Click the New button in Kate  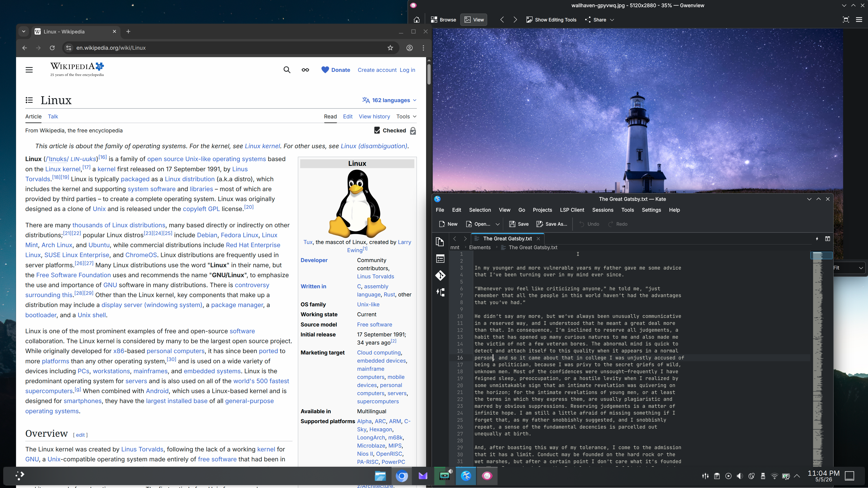tap(448, 224)
